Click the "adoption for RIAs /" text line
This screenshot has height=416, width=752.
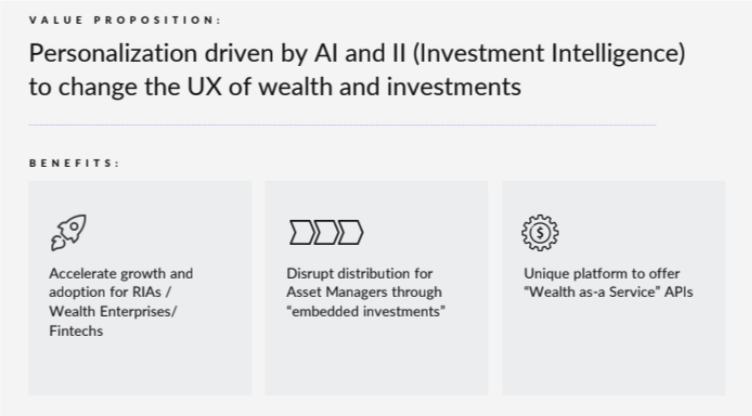click(x=109, y=292)
